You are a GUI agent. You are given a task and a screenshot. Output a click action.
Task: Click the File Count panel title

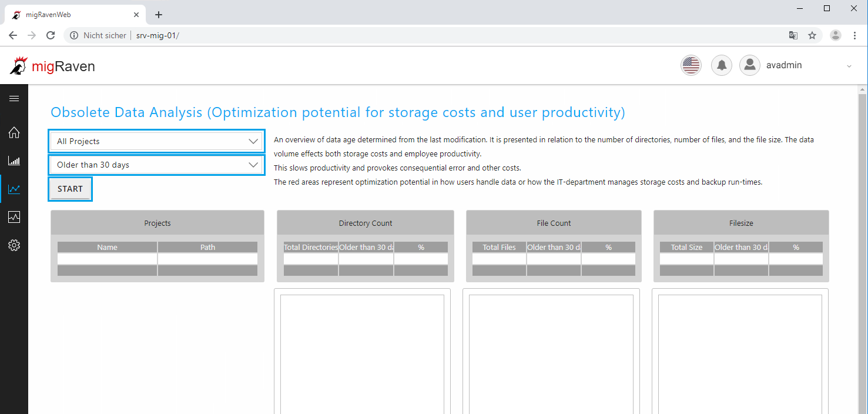click(554, 223)
